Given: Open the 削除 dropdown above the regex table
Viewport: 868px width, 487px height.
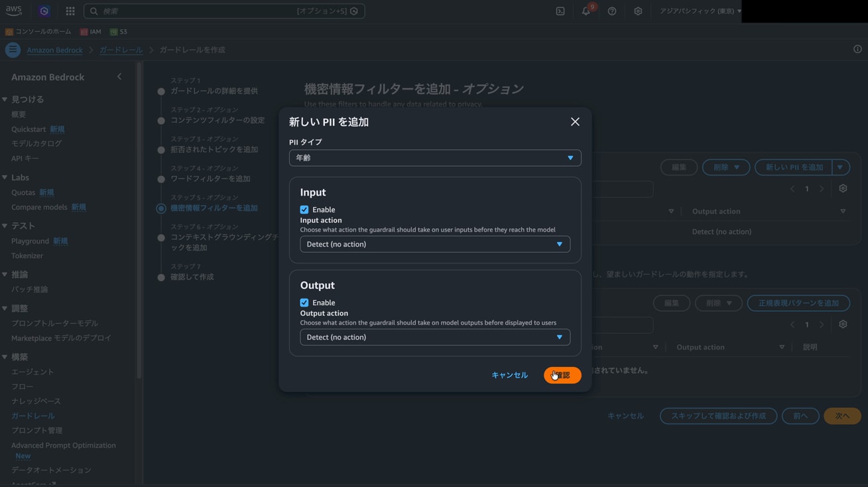Looking at the screenshot, I should [718, 303].
